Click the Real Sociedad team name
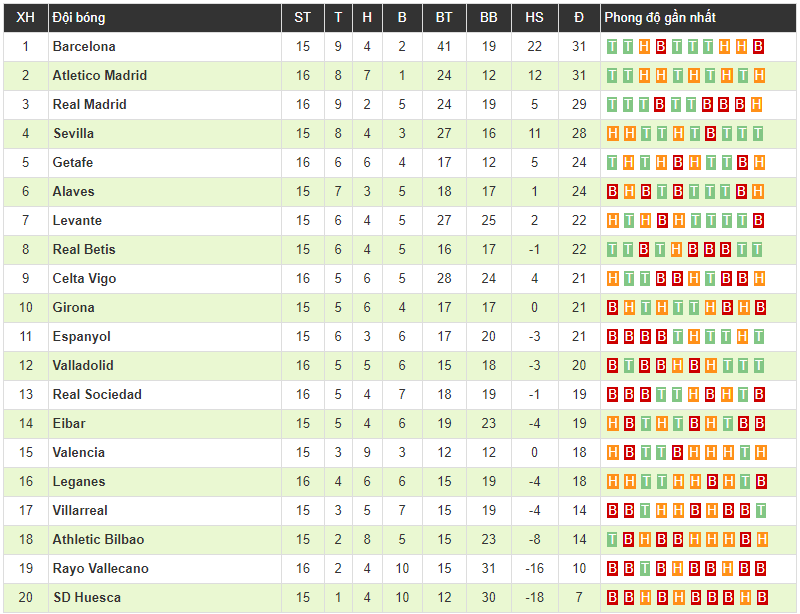 [x=97, y=395]
